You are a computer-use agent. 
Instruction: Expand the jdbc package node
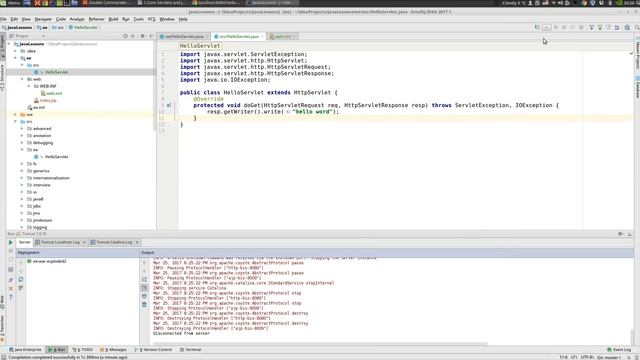[x=22, y=206]
